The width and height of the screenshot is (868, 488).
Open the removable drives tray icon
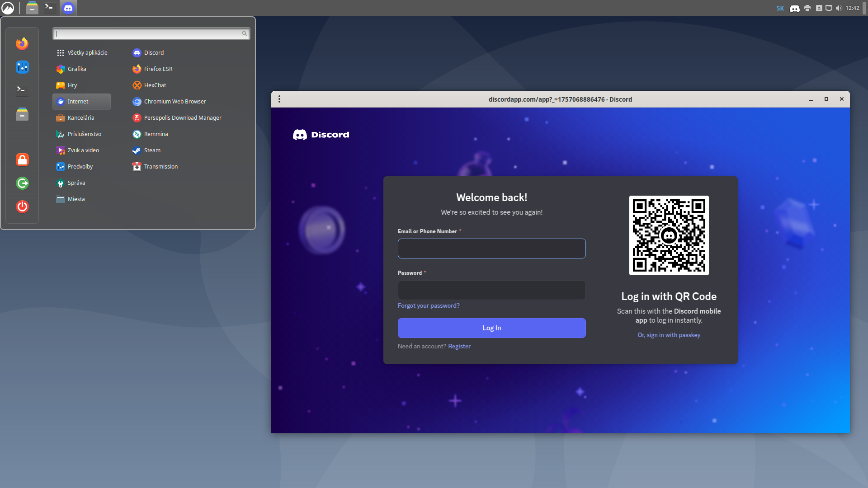click(x=819, y=8)
